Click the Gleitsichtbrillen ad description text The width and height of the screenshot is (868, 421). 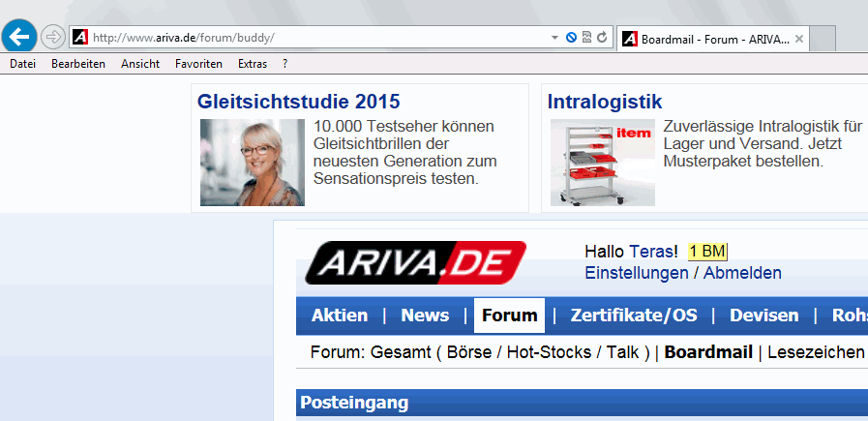click(404, 153)
